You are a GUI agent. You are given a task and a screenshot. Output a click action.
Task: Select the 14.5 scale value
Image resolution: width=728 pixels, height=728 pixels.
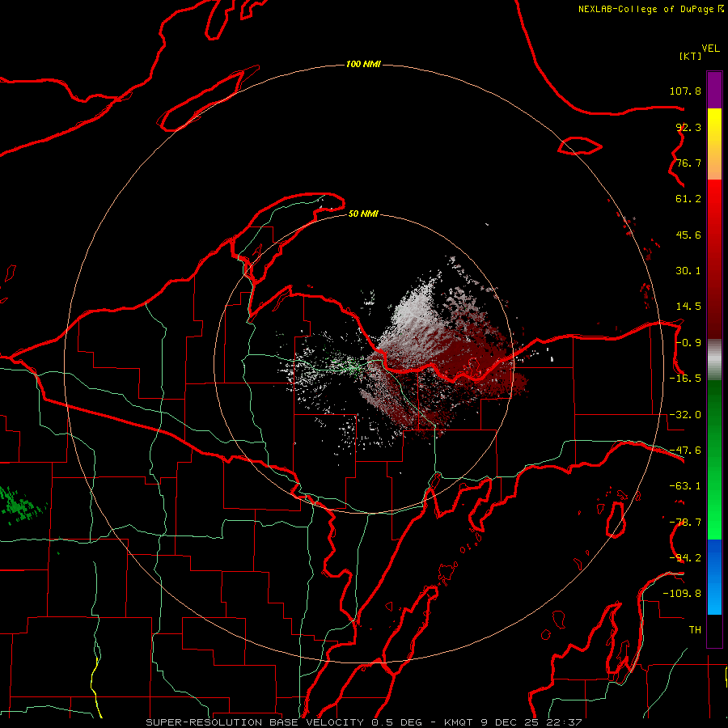click(x=688, y=307)
